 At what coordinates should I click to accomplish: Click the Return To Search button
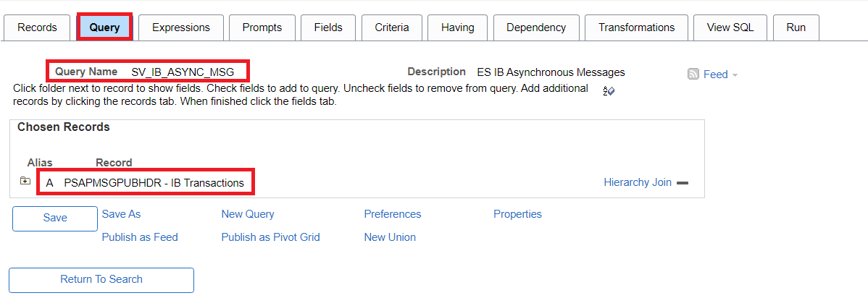101,280
